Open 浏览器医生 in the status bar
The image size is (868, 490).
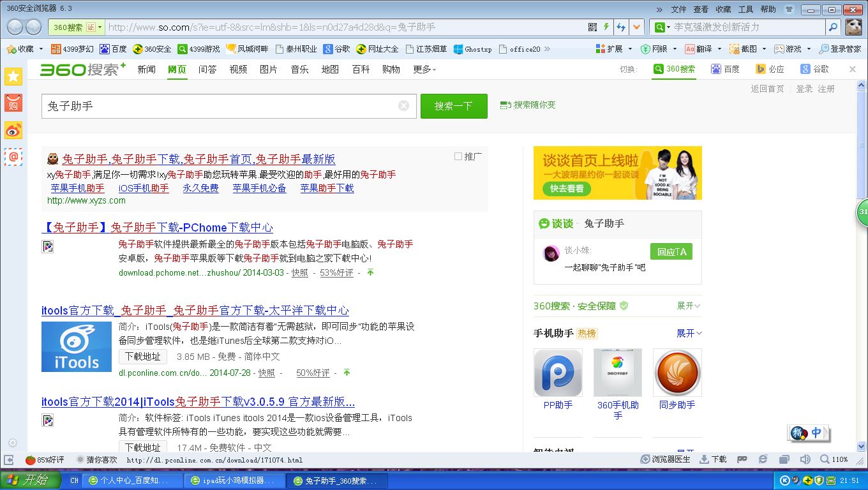click(666, 459)
